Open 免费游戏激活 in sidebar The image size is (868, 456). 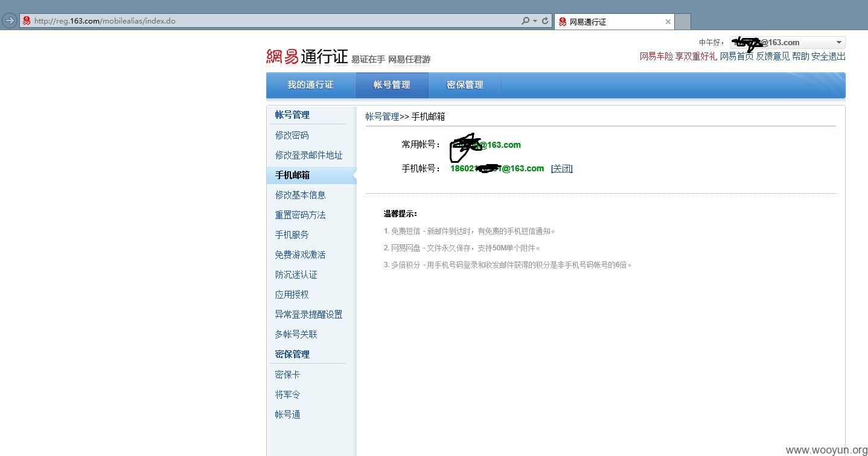(x=301, y=255)
